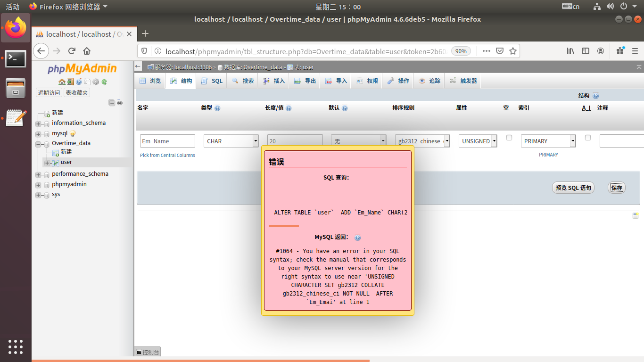Hide the top menu via the collapse arrow icon
This screenshot has width=644, height=362.
(x=639, y=67)
